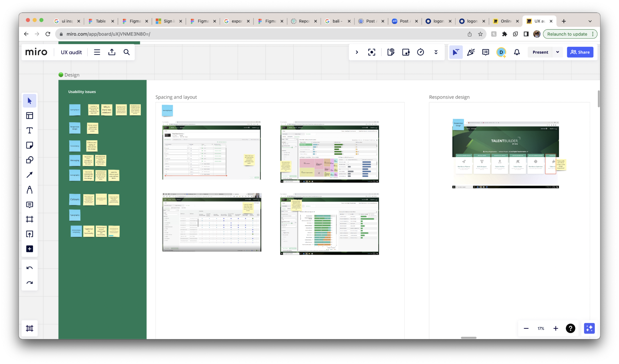Open the templates tool
Viewport: 619px width, 364px height.
pyautogui.click(x=30, y=116)
